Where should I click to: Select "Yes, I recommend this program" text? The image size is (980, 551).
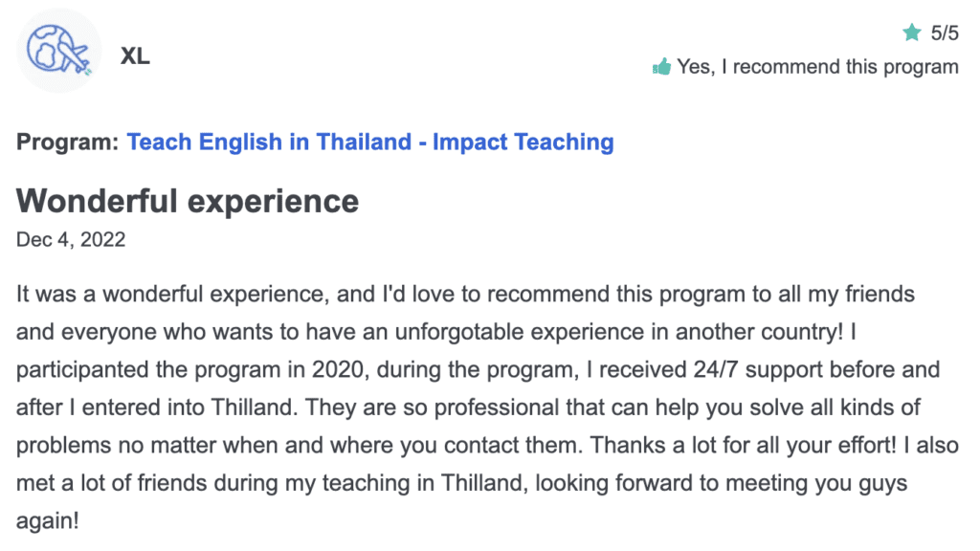[817, 67]
